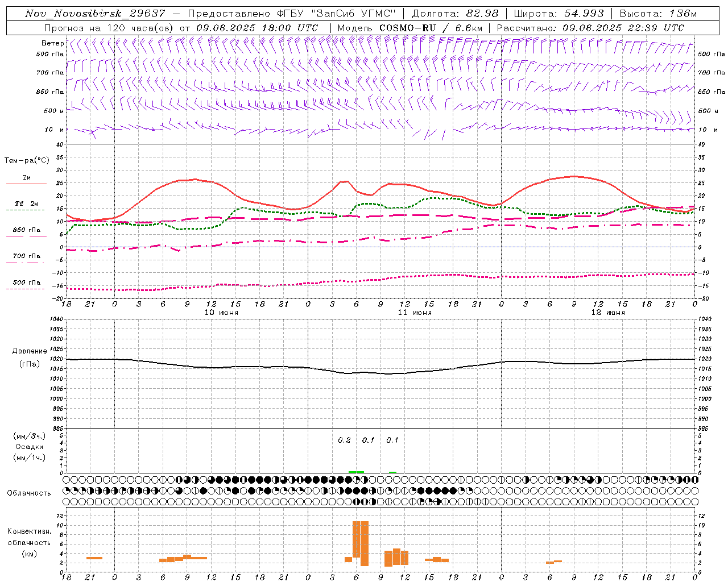Click the longitude value Долгота: 82.98
This screenshot has height=582, width=728.
pos(455,14)
